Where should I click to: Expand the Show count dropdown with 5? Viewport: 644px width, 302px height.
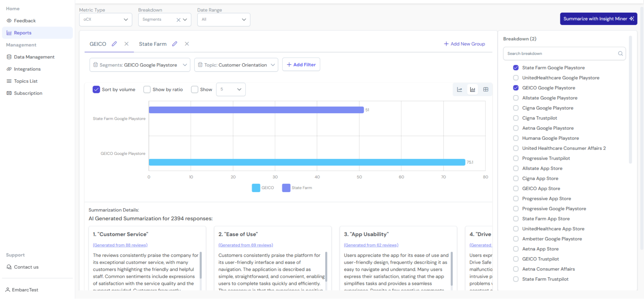pyautogui.click(x=231, y=89)
